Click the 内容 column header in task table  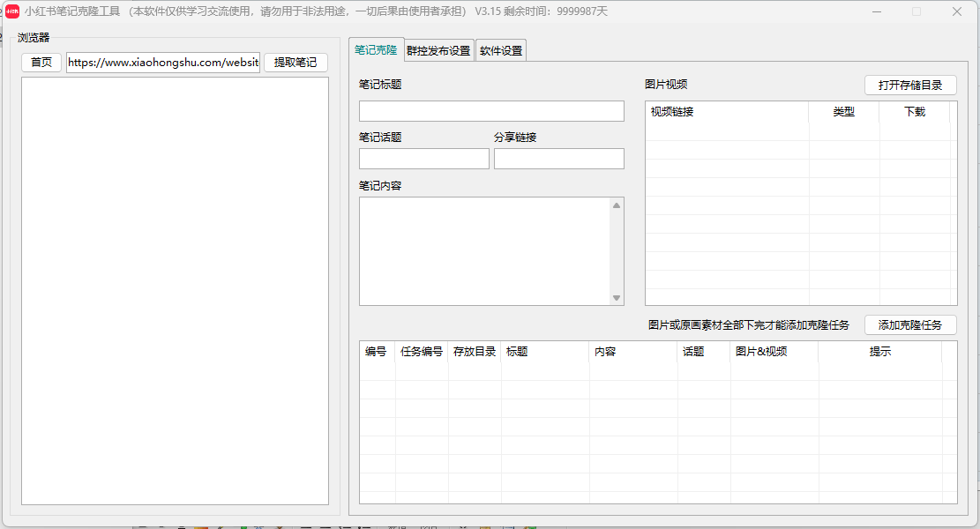(633, 352)
